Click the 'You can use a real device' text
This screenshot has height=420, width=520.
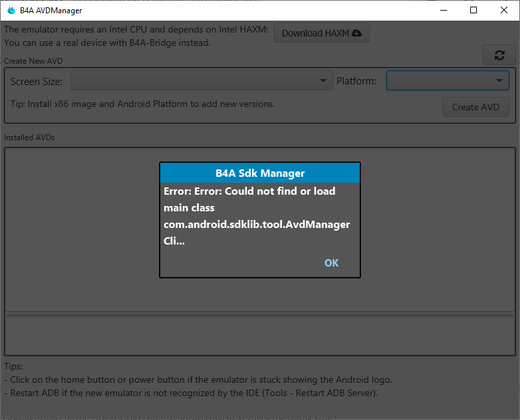(x=107, y=43)
